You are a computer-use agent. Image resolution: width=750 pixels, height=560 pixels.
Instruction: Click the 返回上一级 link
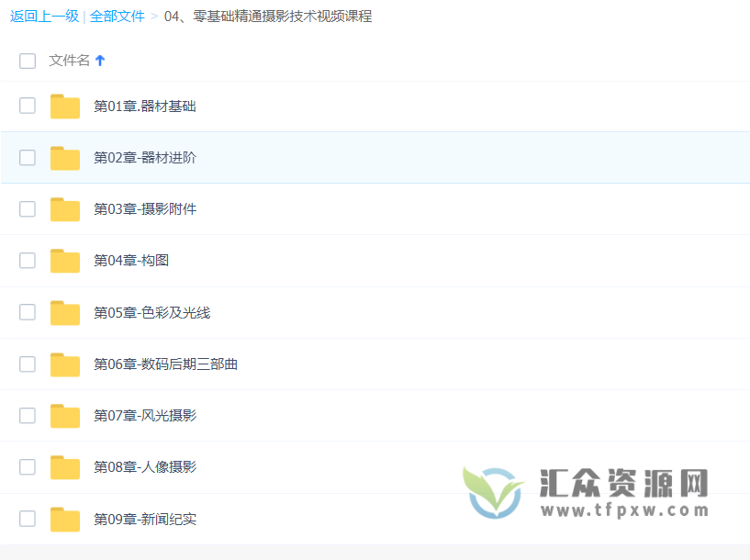43,17
